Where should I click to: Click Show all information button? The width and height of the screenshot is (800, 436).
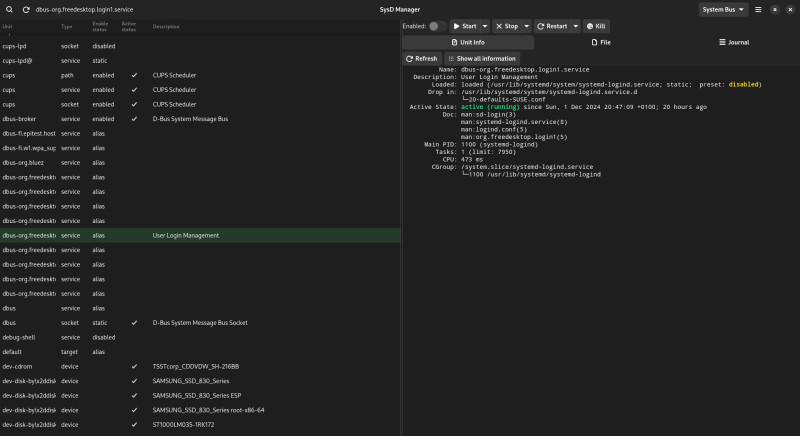(482, 59)
